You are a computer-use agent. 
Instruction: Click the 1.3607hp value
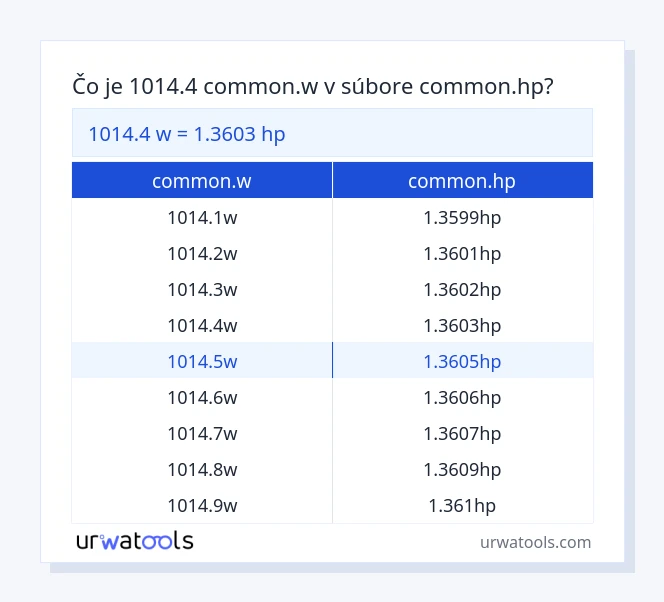coord(462,433)
